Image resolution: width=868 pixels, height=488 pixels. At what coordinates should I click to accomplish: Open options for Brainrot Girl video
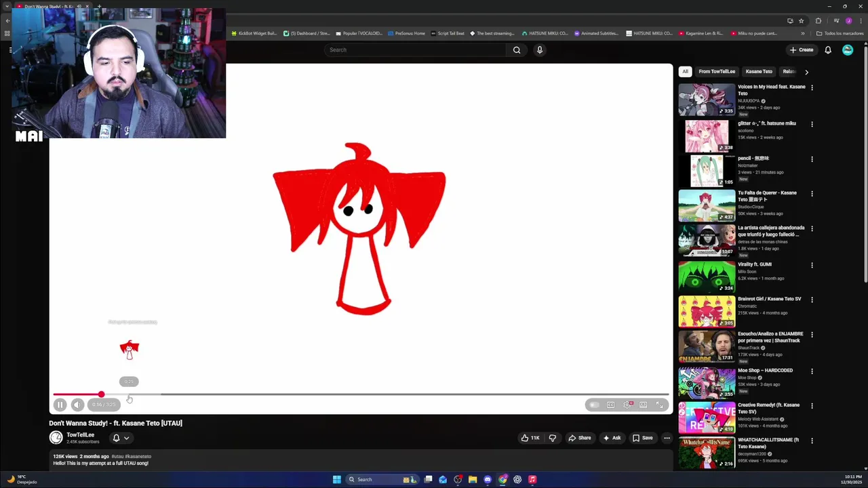812,300
